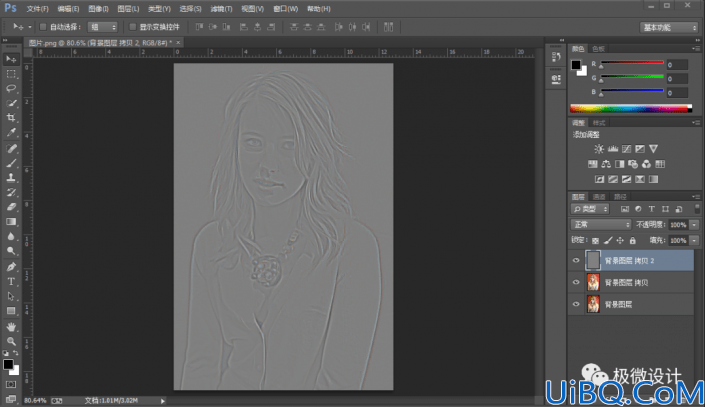Change screen mode icon at toolbox bottom
705x407 pixels.
(x=11, y=399)
